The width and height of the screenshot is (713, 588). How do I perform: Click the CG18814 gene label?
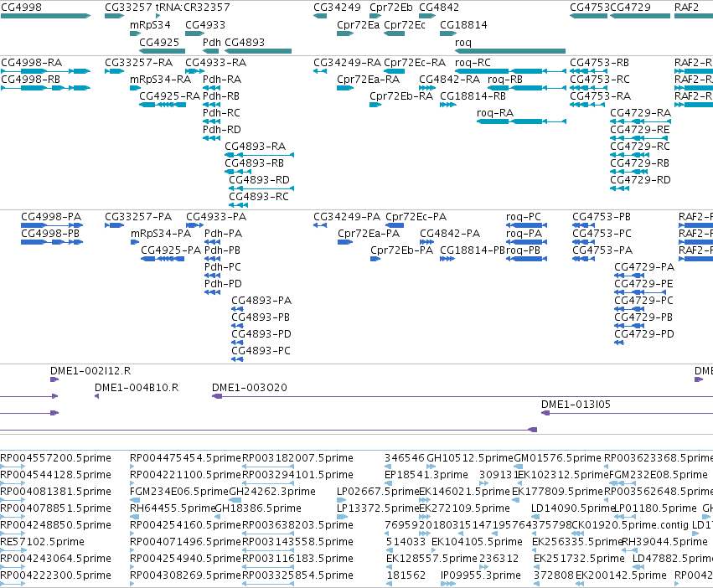tap(463, 24)
